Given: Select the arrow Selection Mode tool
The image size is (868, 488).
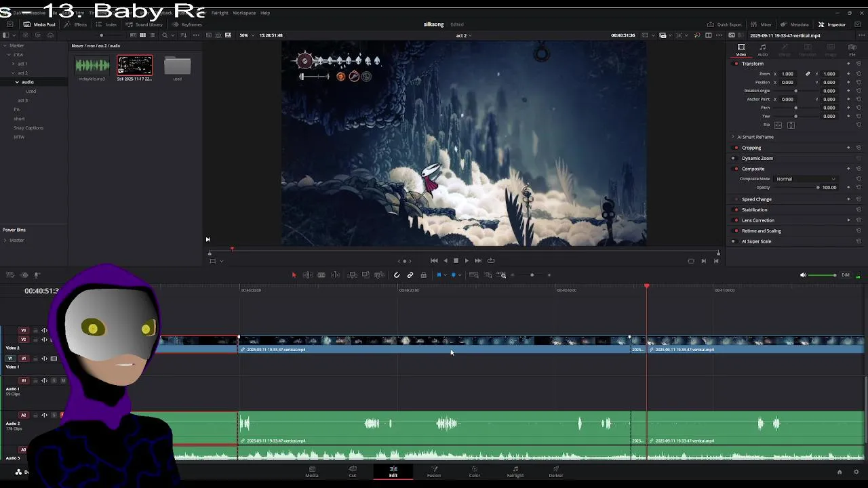Looking at the screenshot, I should click(x=294, y=275).
